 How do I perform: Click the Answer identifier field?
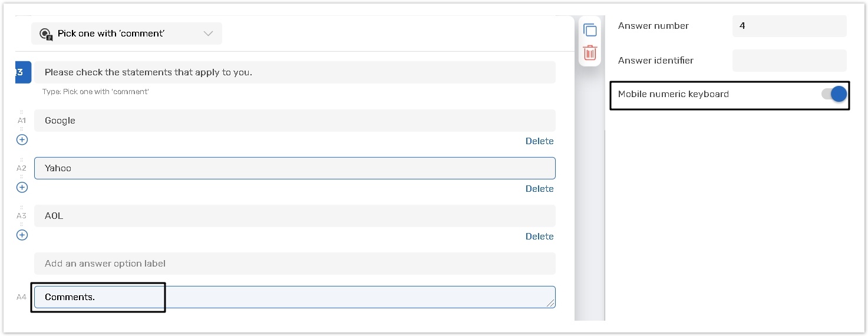[x=789, y=61]
